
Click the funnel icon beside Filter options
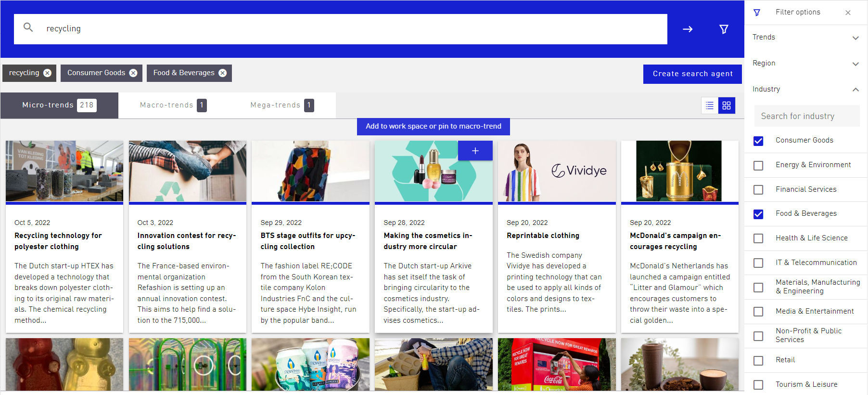757,13
